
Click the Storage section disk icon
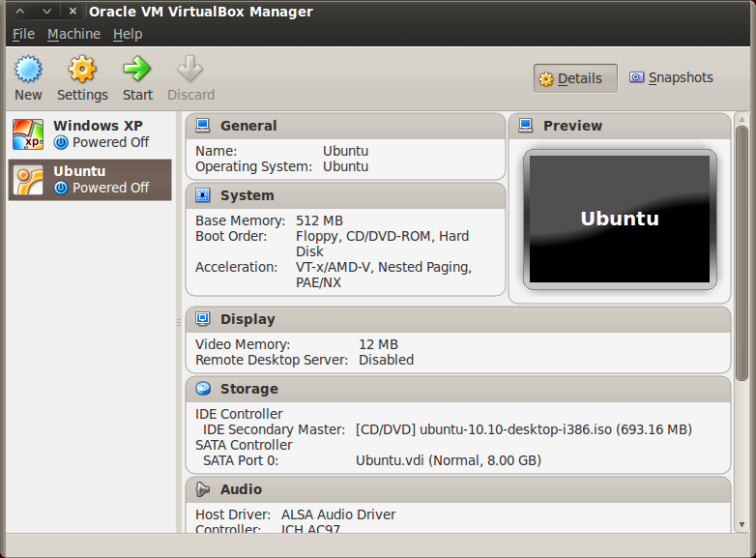click(x=203, y=388)
